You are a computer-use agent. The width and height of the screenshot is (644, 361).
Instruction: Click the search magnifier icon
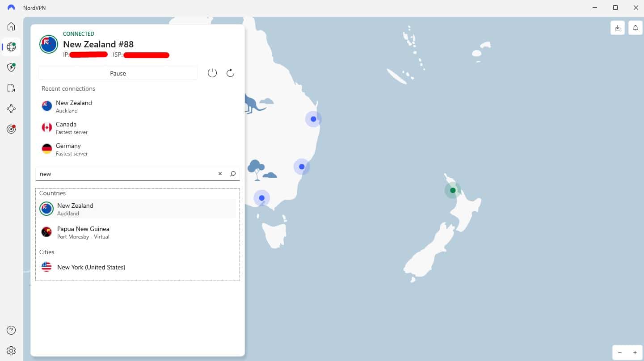[233, 174]
